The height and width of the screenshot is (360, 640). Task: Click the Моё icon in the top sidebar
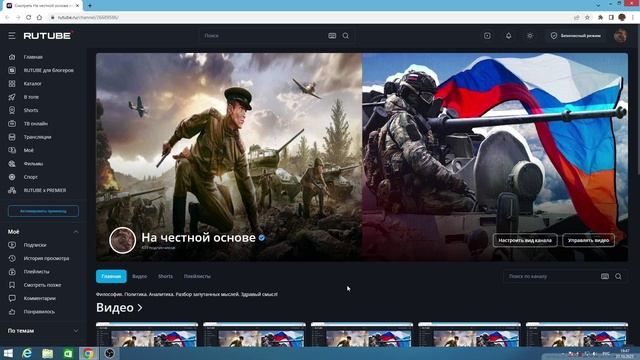click(12, 150)
